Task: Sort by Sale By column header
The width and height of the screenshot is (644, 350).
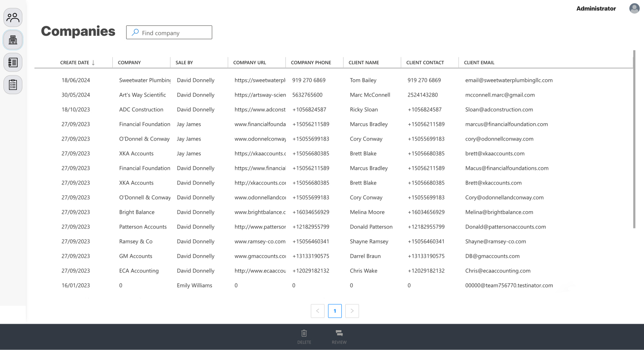Action: click(184, 62)
